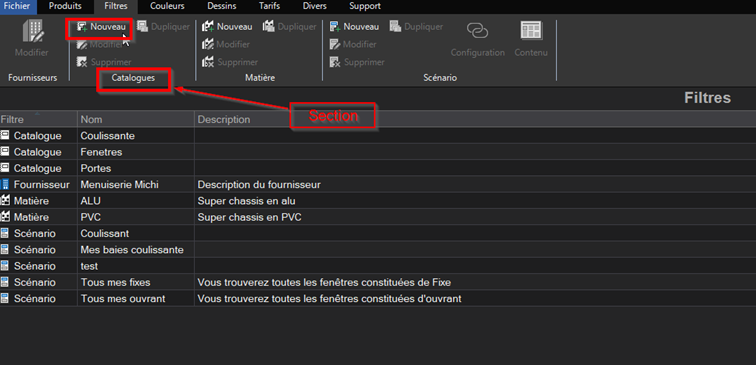Sort by the Filtre column header
This screenshot has width=756, height=365.
tap(39, 119)
